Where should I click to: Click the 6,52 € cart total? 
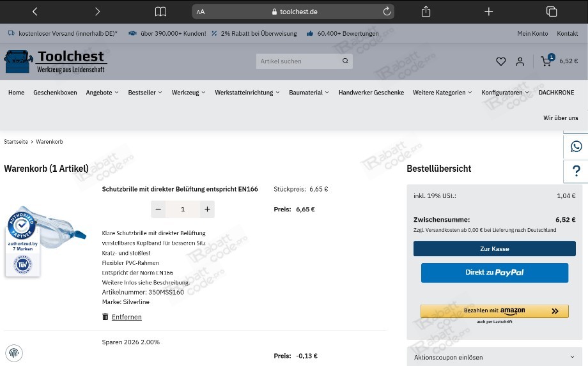(568, 61)
